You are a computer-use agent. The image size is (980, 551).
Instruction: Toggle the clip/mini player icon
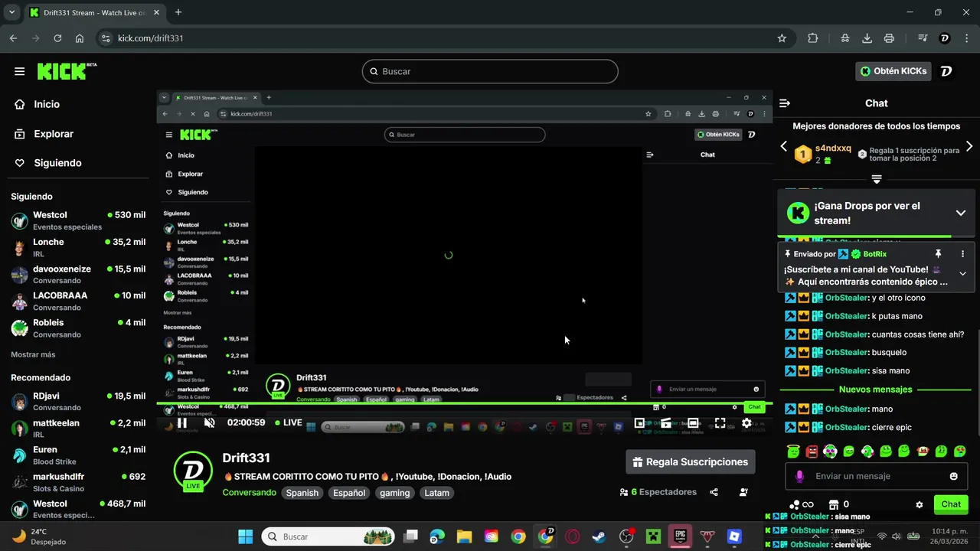tap(666, 422)
